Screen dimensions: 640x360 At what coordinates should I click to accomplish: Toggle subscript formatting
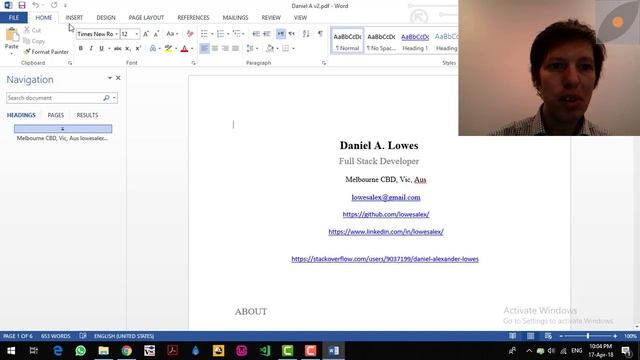pos(128,49)
